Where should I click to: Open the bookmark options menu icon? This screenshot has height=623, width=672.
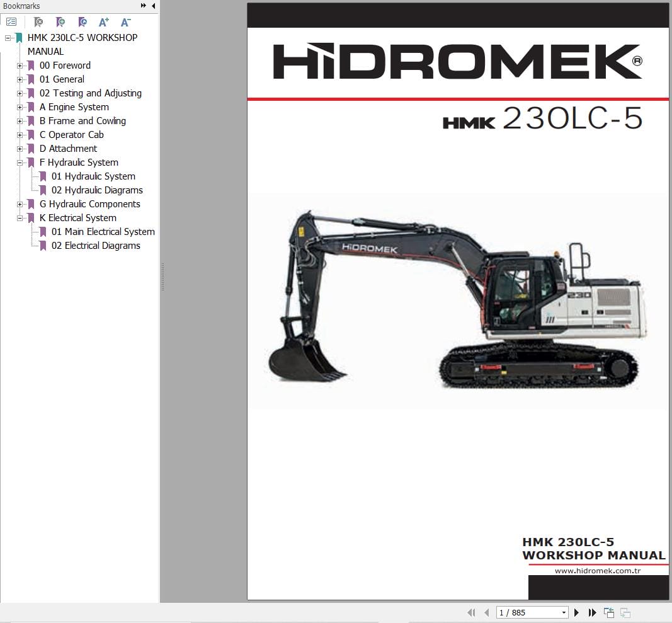coord(11,21)
